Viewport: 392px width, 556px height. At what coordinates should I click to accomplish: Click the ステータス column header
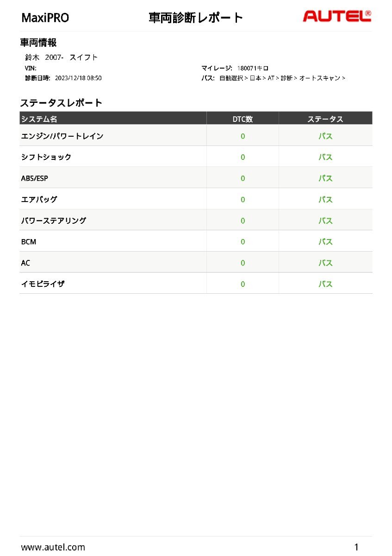pyautogui.click(x=325, y=119)
